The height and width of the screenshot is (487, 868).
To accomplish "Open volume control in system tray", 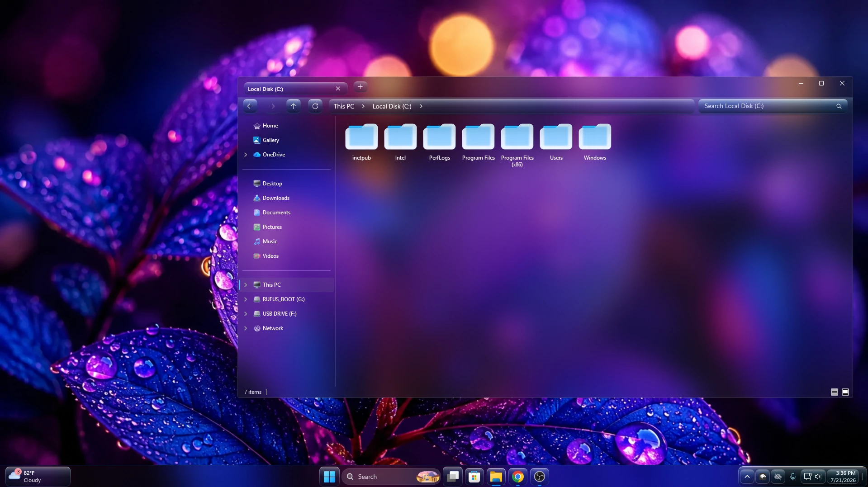I will [818, 477].
